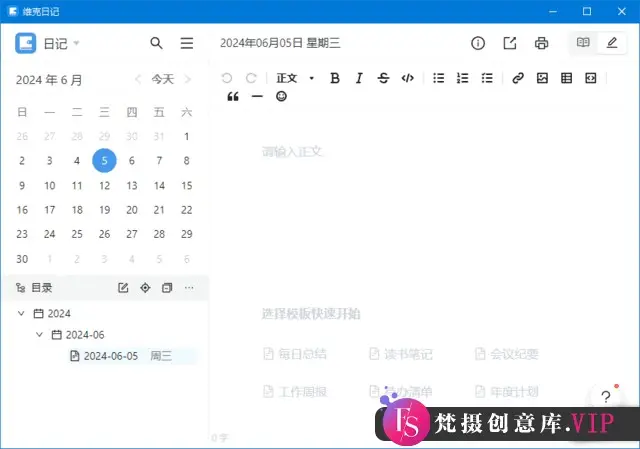Viewport: 640px width, 449px height.
Task: Open the hamburger menu icon
Action: coord(187,43)
